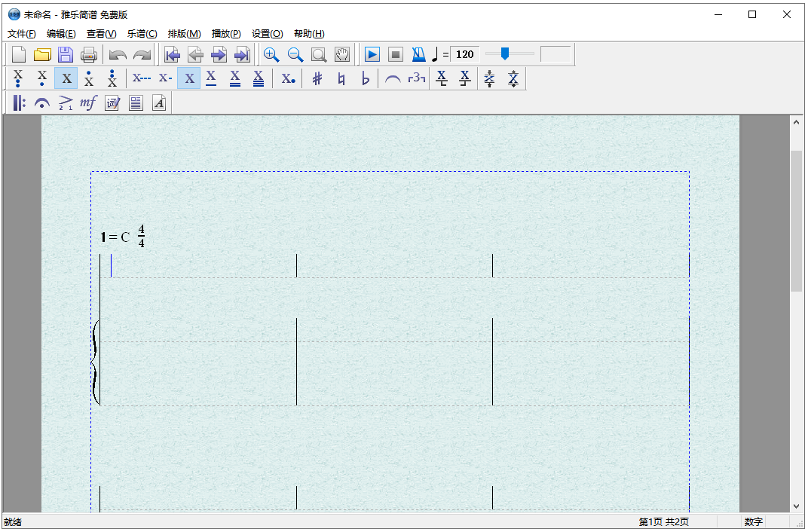Select the flat accidental tool

(x=366, y=78)
